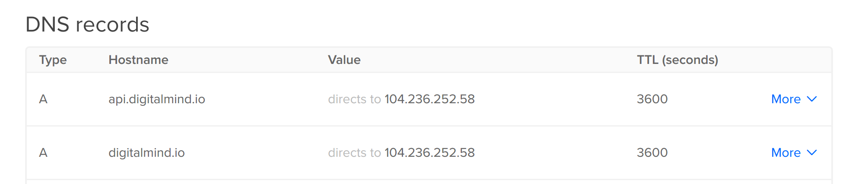Click the Value column header
Viewport: 868px width, 184px height.
point(344,60)
